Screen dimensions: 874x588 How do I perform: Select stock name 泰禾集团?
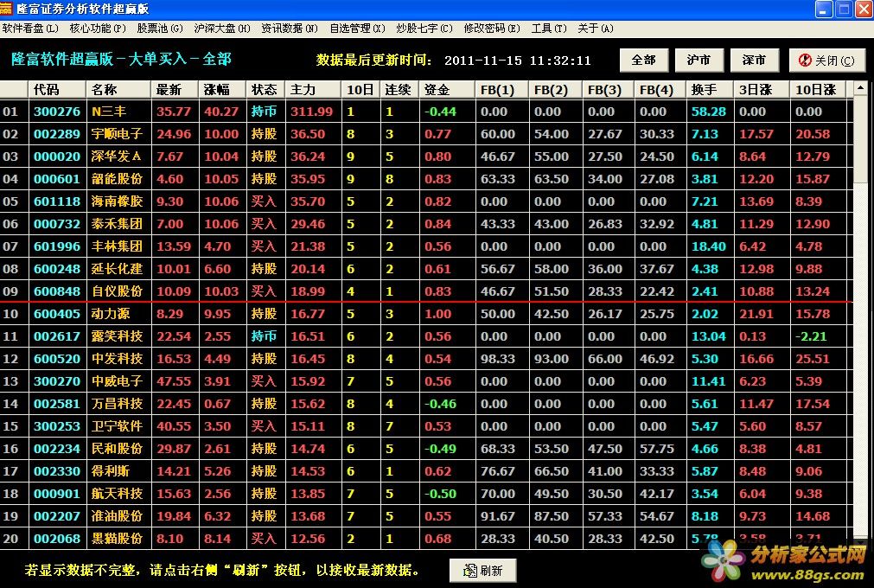coord(117,224)
